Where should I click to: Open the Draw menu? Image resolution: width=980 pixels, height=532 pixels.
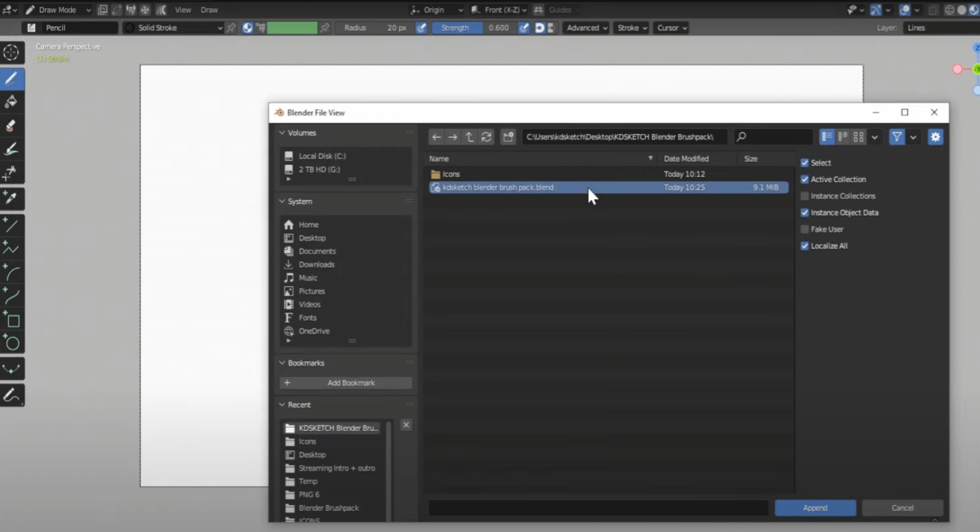coord(209,10)
